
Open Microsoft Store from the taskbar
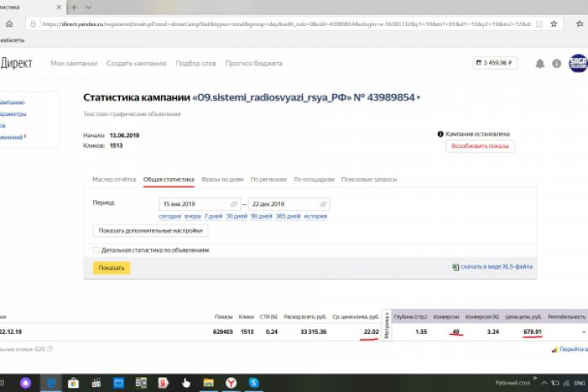click(x=73, y=383)
